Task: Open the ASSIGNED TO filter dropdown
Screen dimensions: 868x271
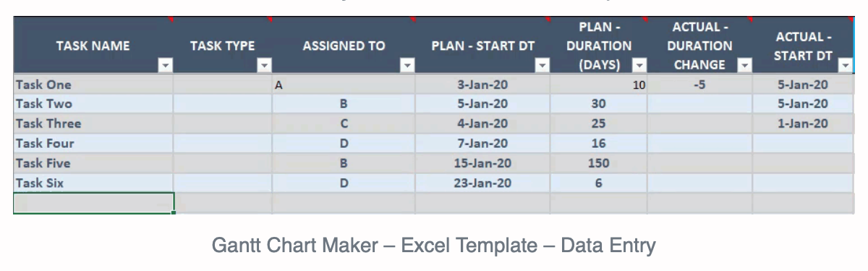Action: tap(407, 66)
